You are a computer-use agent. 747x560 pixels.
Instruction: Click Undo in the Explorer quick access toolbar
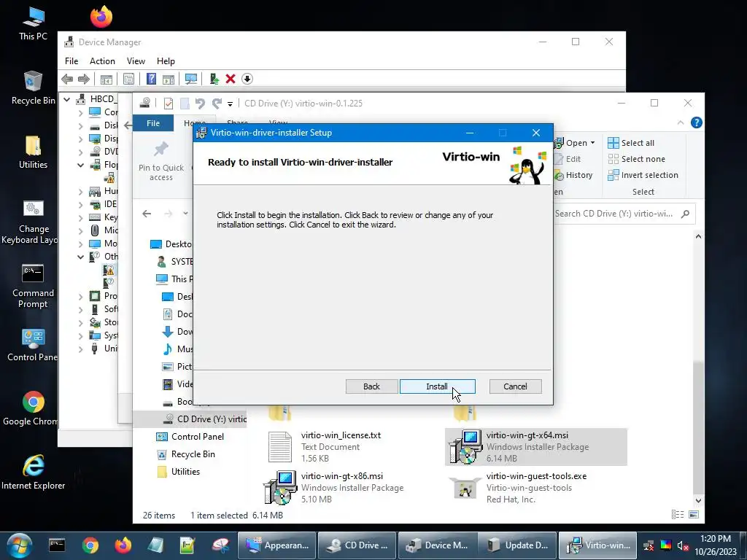200,104
